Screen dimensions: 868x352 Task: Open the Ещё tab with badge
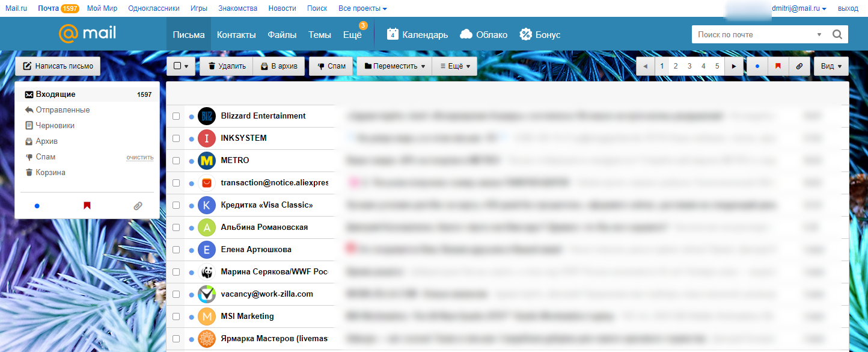(353, 34)
